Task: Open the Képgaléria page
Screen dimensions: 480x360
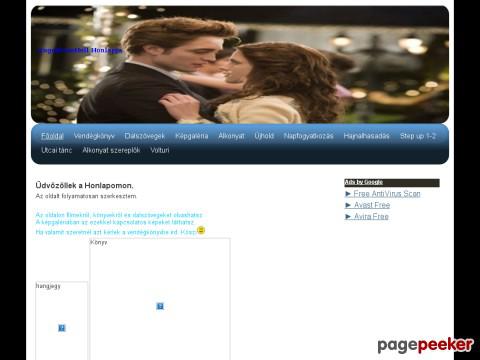Action: [x=192, y=136]
